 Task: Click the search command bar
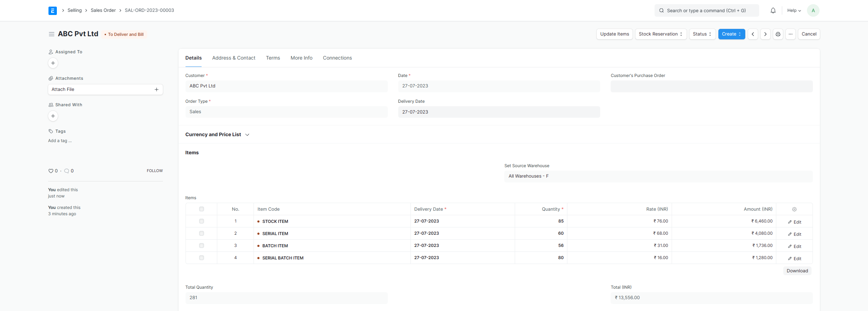(706, 10)
